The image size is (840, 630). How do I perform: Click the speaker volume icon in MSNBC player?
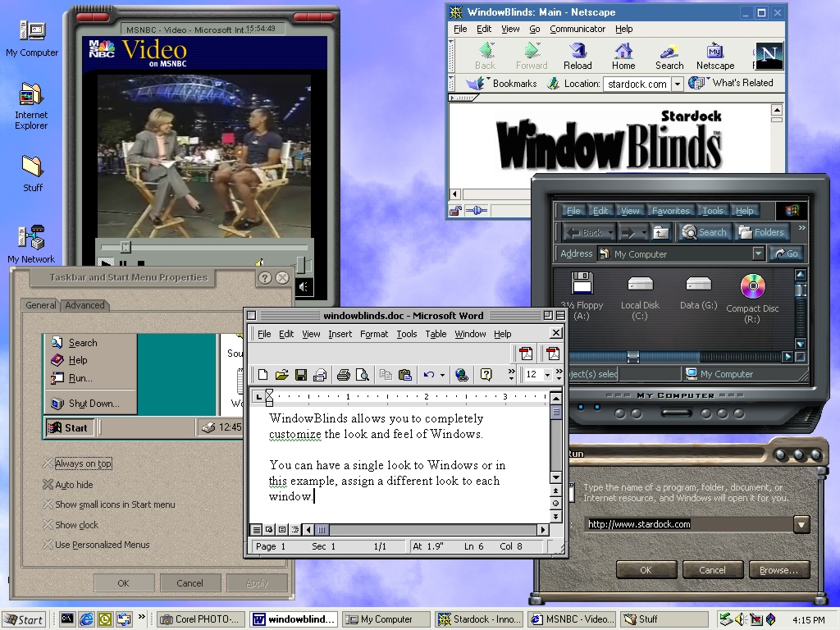point(305,287)
